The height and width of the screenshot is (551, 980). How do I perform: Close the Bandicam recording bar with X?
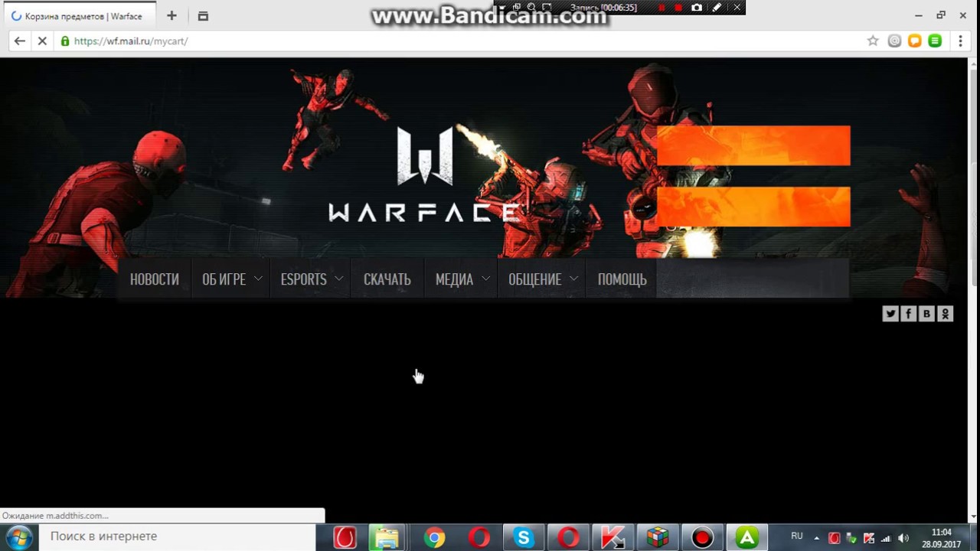(x=737, y=8)
